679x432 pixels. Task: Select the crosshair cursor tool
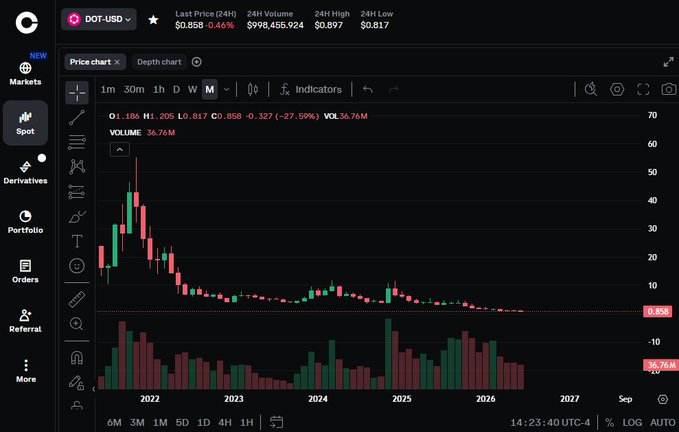pos(77,93)
